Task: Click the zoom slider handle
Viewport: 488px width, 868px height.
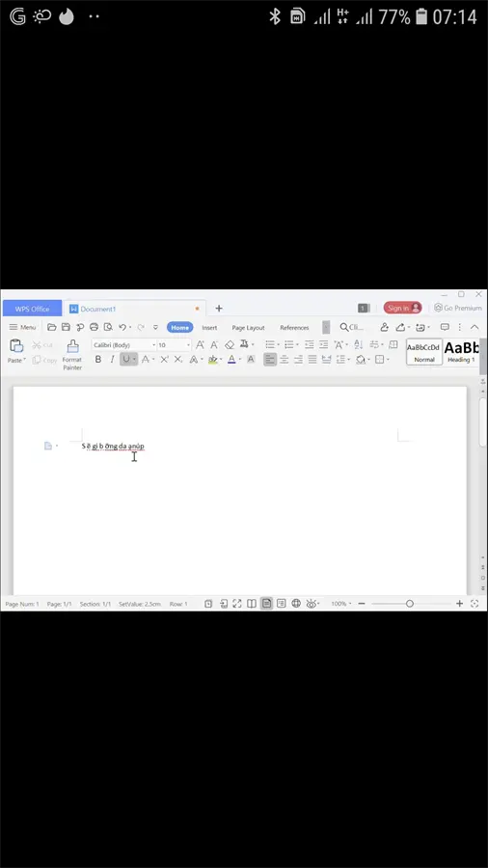Action: 410,604
